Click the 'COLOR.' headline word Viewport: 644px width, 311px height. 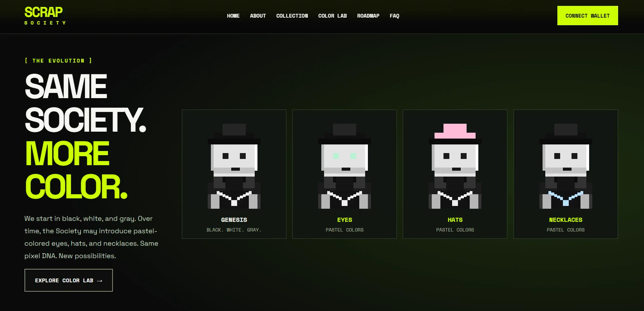click(76, 187)
